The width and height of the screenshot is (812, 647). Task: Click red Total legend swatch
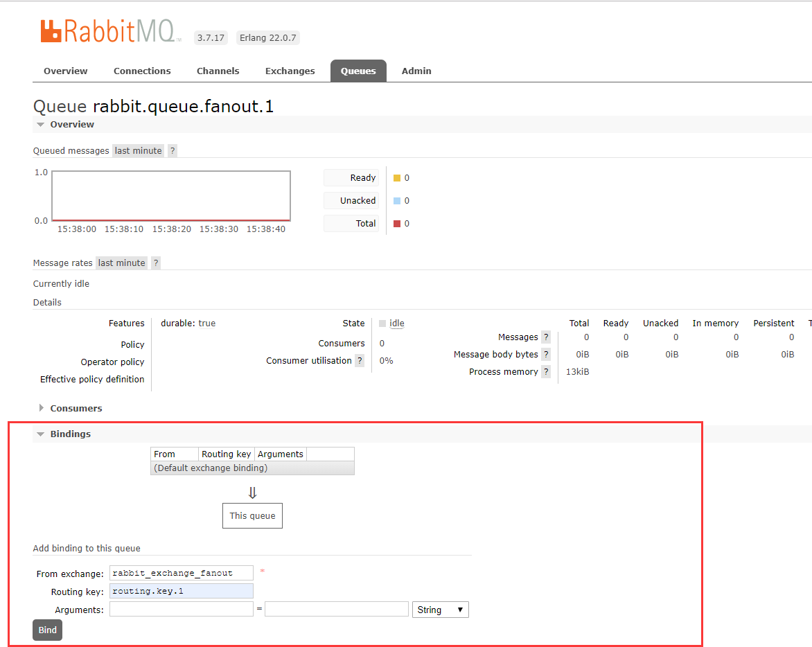click(x=397, y=224)
